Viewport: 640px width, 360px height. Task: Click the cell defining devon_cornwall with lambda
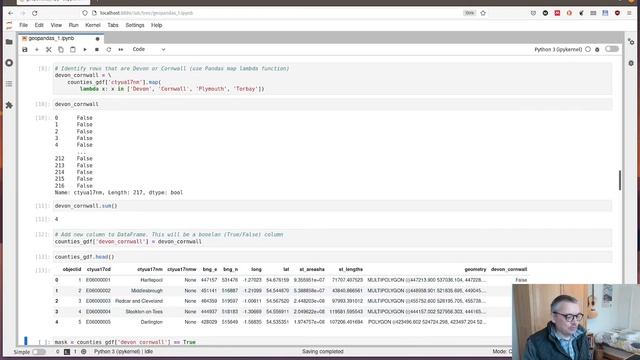332,79
